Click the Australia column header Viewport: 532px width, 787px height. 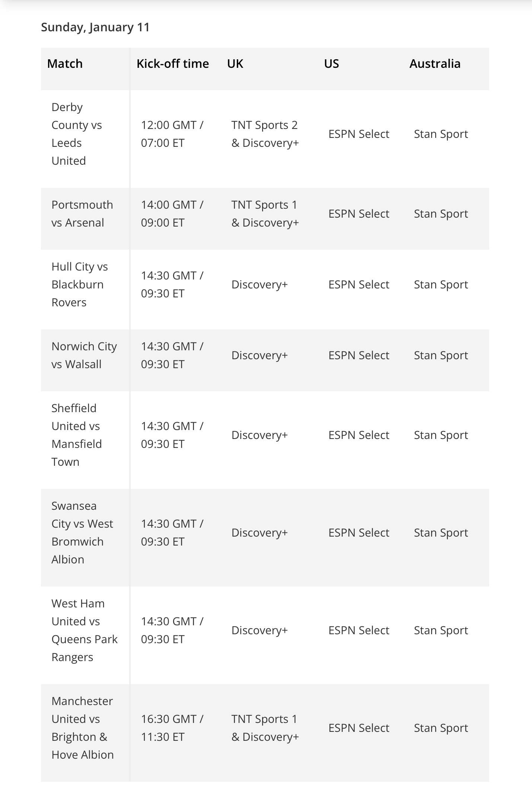(435, 64)
